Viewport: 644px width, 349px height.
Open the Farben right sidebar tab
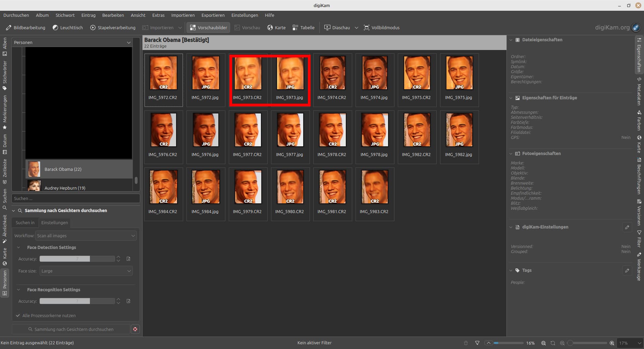tap(639, 121)
